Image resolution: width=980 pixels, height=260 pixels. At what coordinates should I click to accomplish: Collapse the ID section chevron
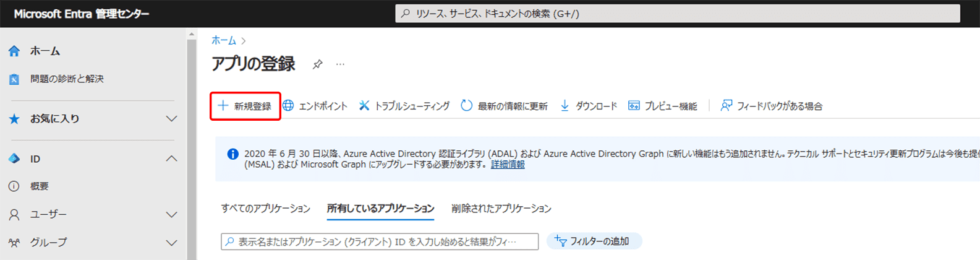[x=172, y=159]
